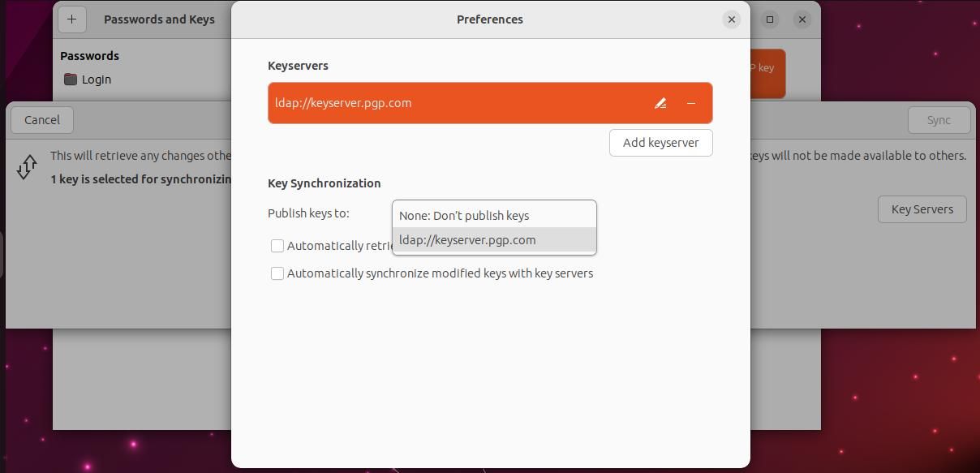
Task: Select Login under the Passwords section
Action: pos(97,79)
